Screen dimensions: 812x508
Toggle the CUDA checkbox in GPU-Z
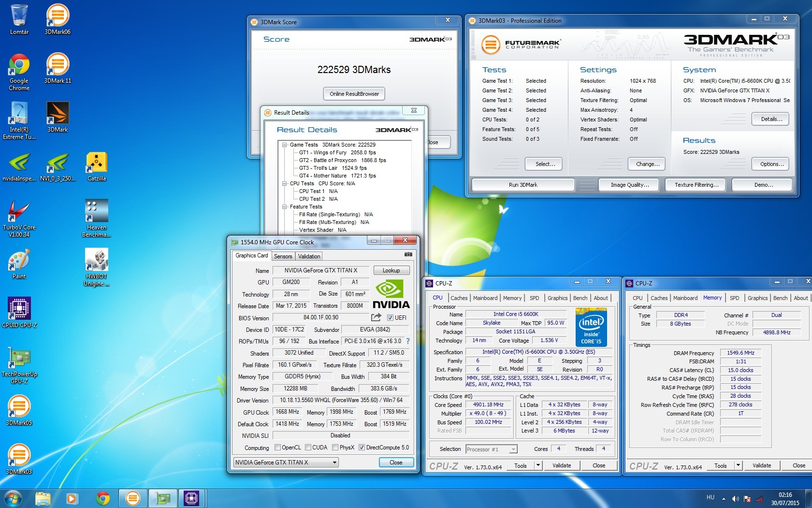(308, 448)
